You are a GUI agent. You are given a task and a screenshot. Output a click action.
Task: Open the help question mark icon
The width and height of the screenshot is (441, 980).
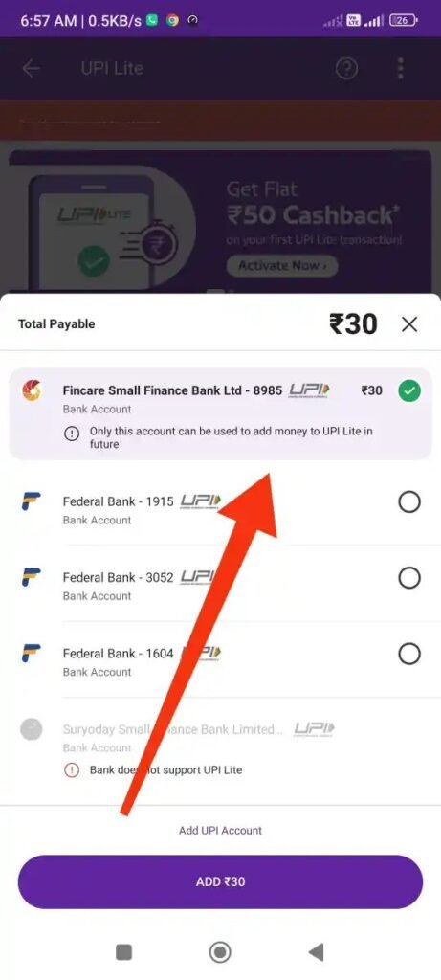tap(346, 68)
